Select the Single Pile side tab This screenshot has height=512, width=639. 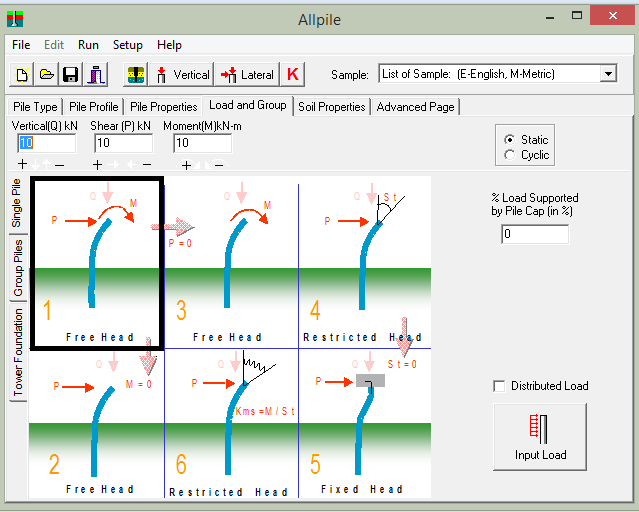[17, 203]
